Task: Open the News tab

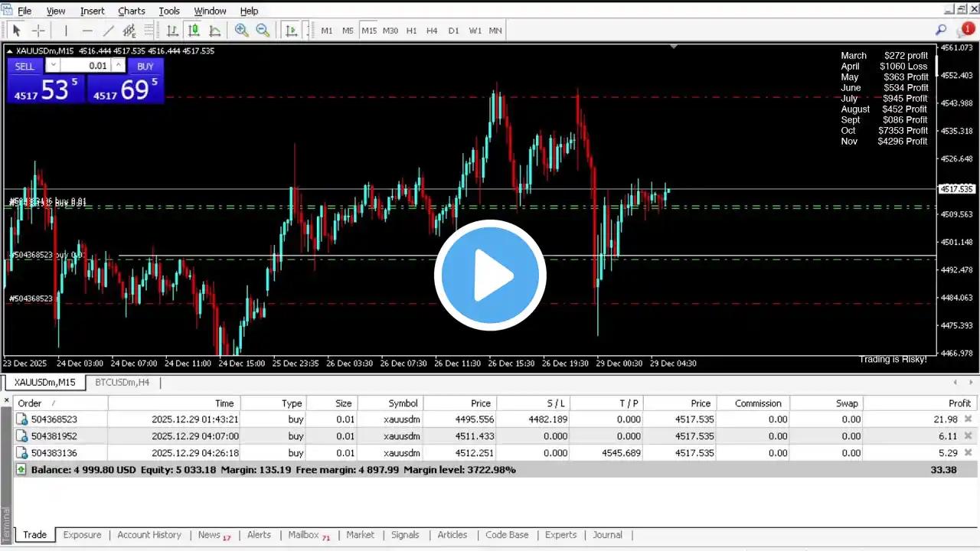Action: 214,535
